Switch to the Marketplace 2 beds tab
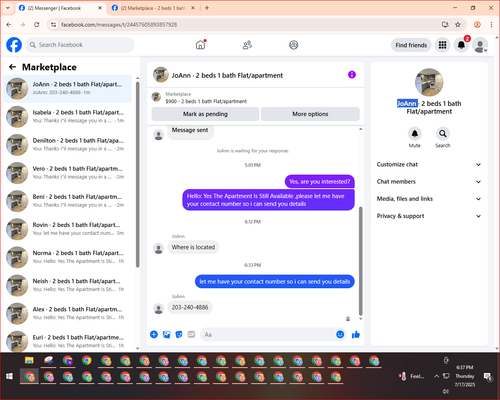The image size is (500, 400). coord(153,8)
